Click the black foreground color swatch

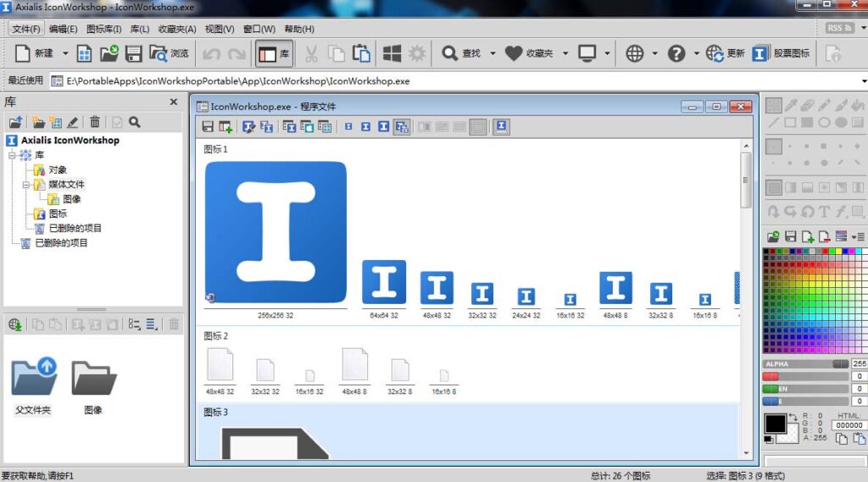775,424
